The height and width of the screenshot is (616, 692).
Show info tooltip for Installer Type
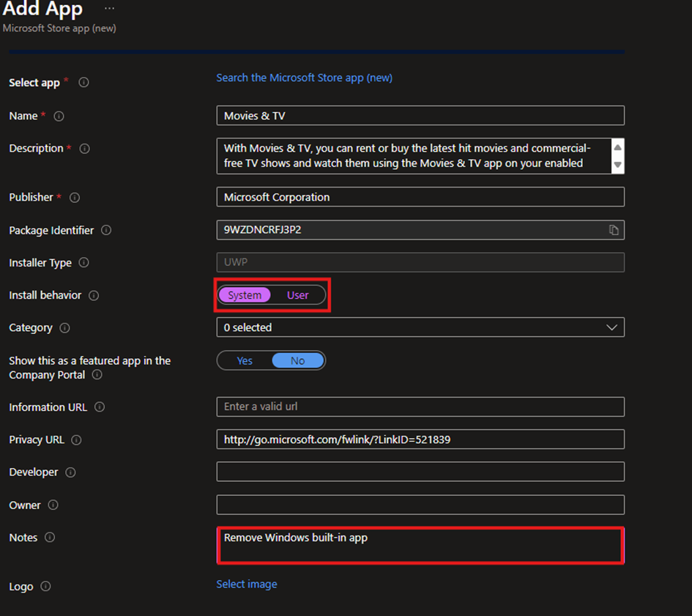[84, 263]
